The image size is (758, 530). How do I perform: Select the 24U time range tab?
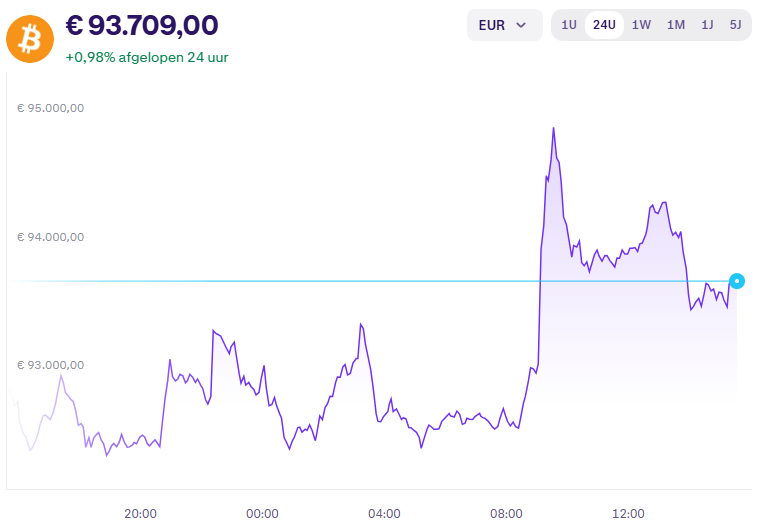(604, 25)
